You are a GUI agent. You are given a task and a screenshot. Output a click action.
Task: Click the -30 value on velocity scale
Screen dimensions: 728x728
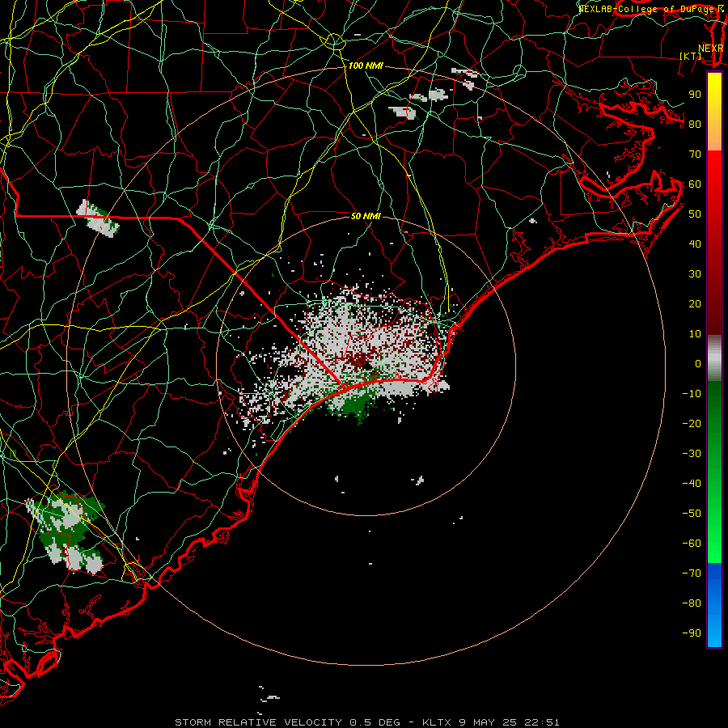coord(692,454)
